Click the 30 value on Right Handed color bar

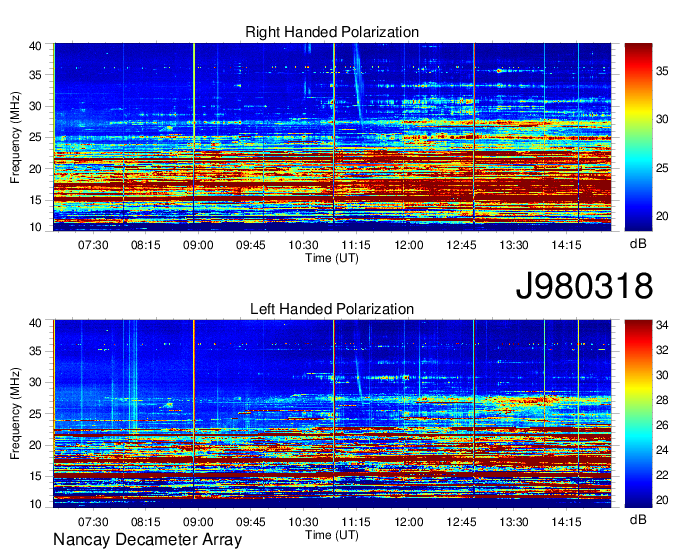coord(662,119)
